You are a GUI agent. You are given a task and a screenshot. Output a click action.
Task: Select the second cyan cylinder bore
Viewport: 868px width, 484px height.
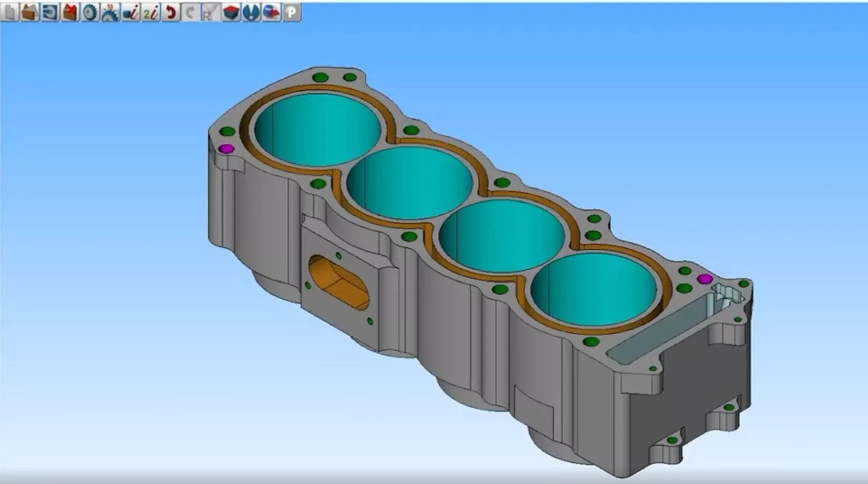click(x=410, y=183)
